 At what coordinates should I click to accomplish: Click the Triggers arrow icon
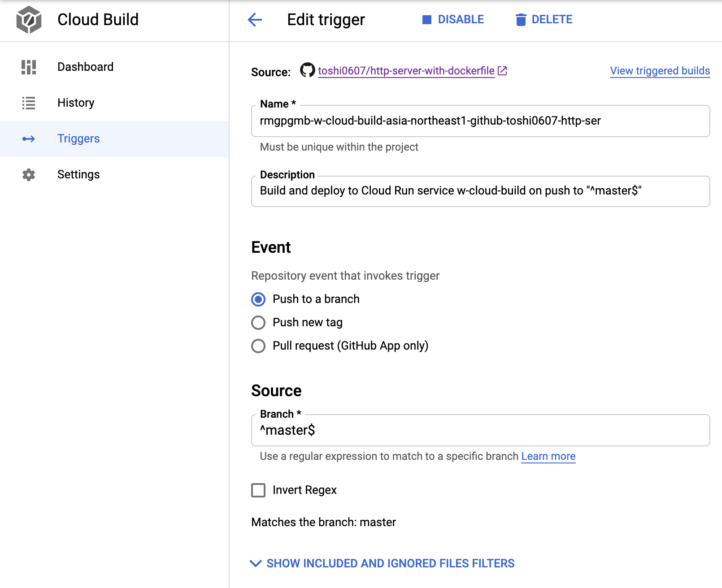pos(29,139)
